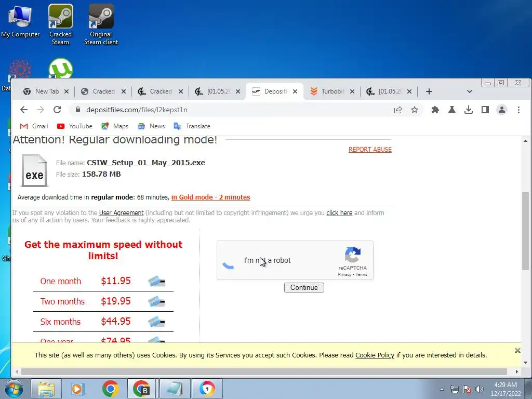Show hidden tray icons arrow
The height and width of the screenshot is (399, 532).
(442, 389)
